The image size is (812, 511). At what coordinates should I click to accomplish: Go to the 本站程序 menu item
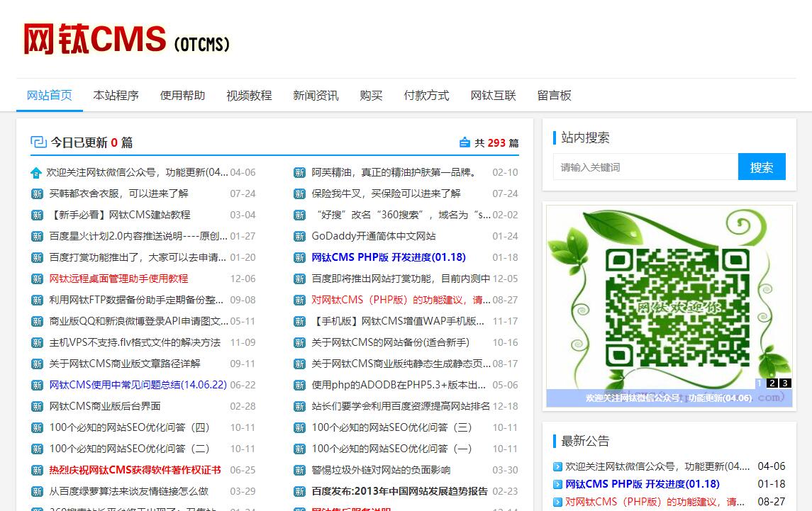tap(116, 95)
